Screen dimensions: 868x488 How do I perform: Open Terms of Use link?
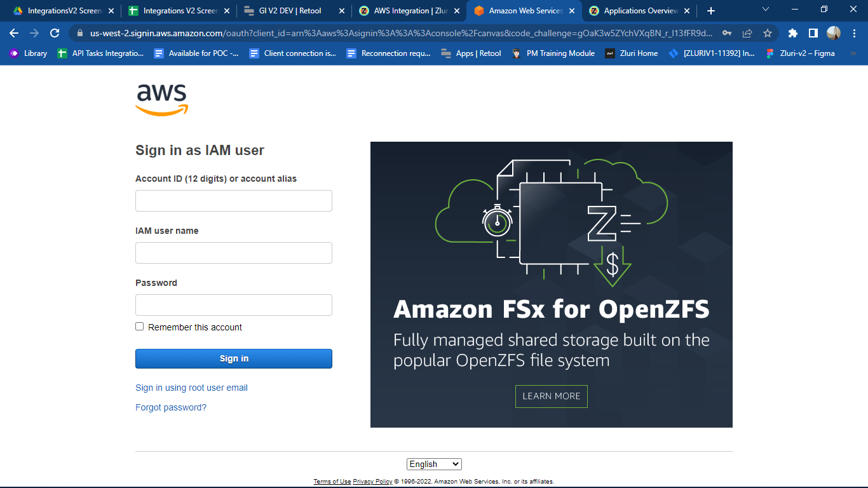pyautogui.click(x=332, y=482)
